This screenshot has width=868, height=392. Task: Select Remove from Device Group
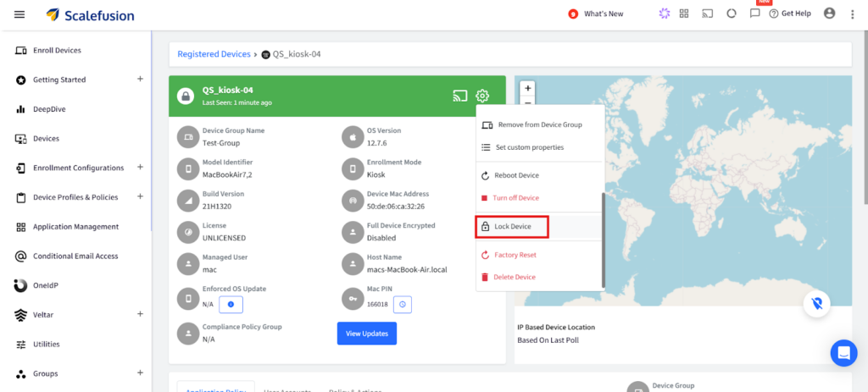click(538, 125)
